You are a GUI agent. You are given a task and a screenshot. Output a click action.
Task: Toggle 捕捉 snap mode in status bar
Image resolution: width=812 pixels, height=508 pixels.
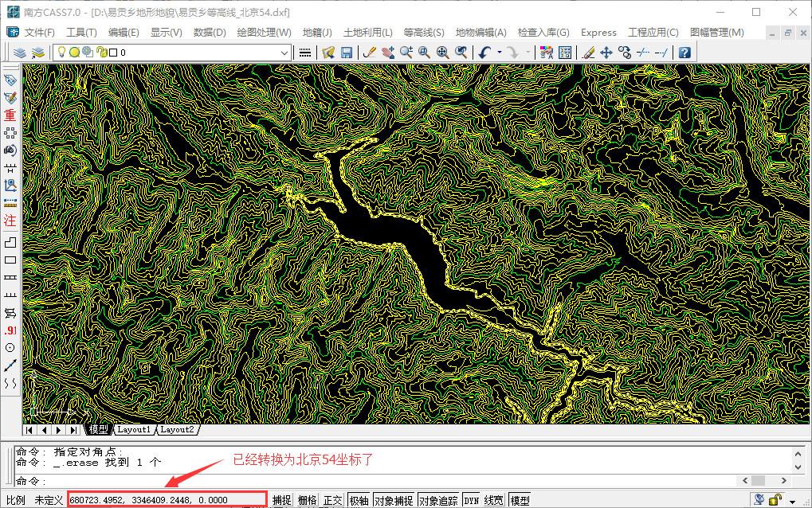[282, 500]
